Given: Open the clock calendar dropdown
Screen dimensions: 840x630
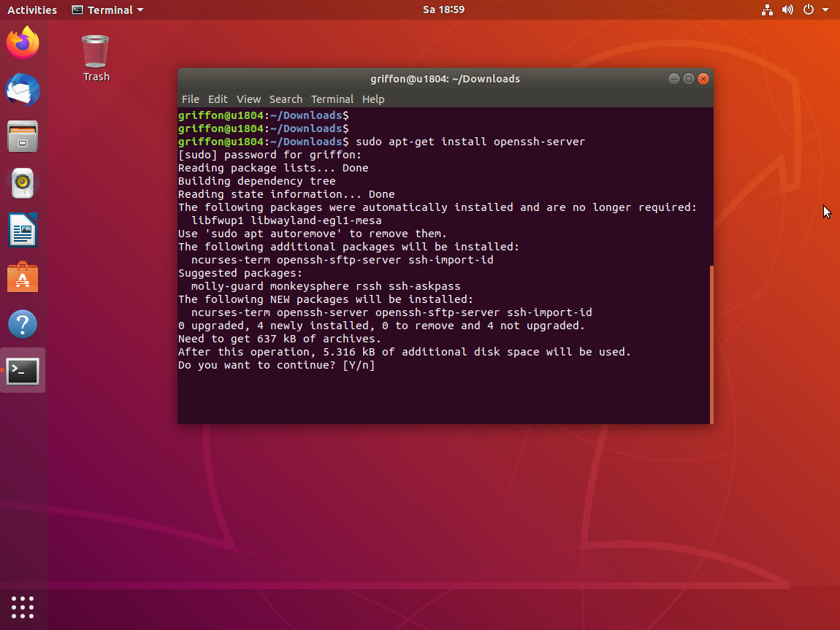Looking at the screenshot, I should pos(443,10).
